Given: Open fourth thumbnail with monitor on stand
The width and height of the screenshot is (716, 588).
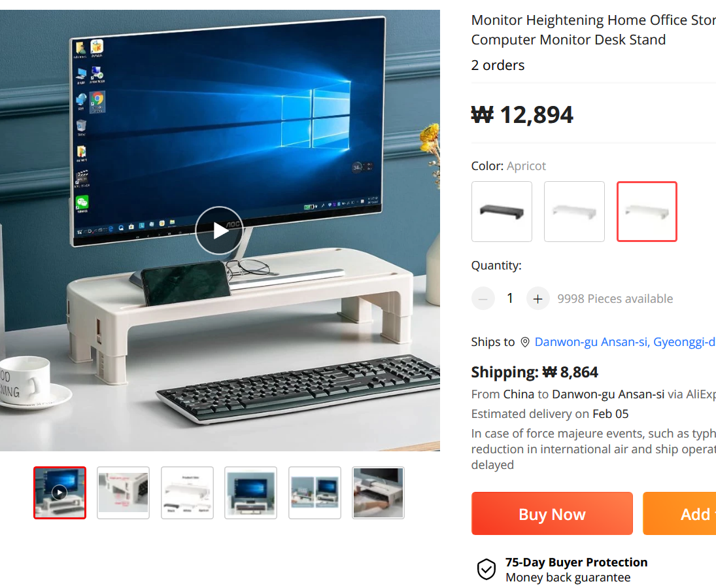Looking at the screenshot, I should pyautogui.click(x=250, y=493).
